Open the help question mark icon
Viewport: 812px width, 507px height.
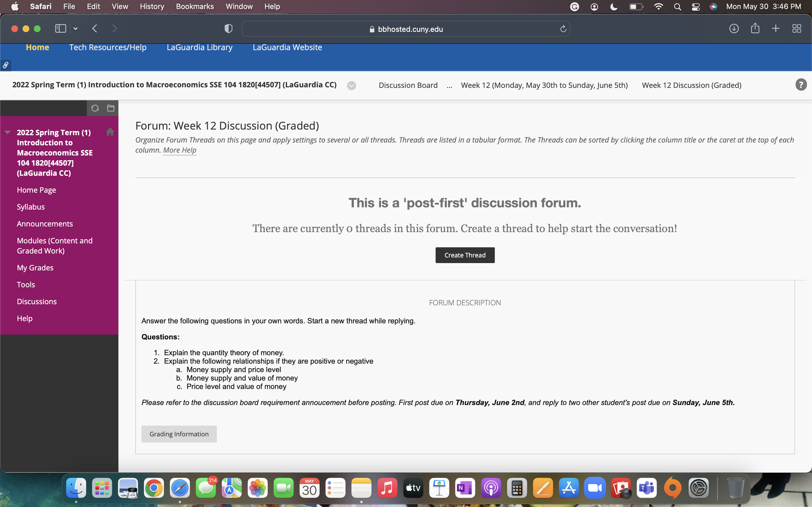[x=801, y=84]
